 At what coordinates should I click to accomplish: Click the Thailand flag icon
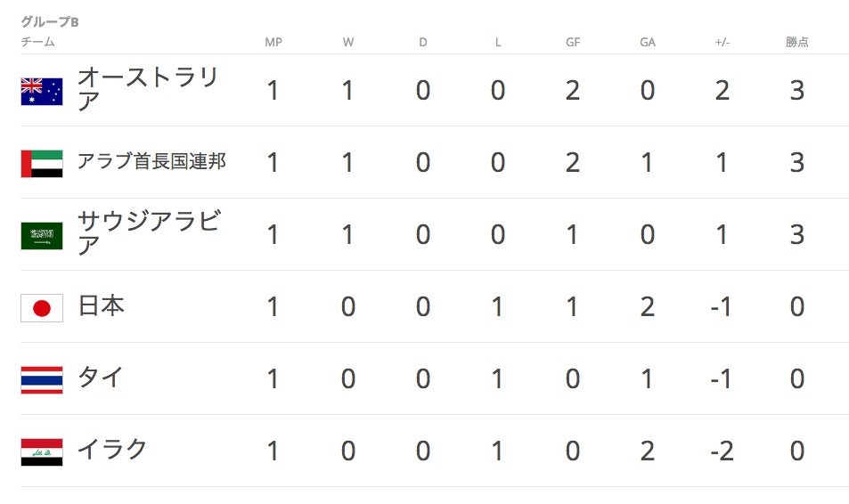pyautogui.click(x=42, y=380)
